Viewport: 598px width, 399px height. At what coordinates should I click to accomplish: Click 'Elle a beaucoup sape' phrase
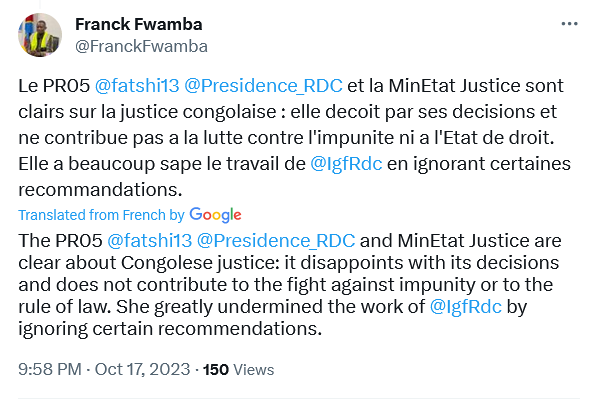coord(98,164)
